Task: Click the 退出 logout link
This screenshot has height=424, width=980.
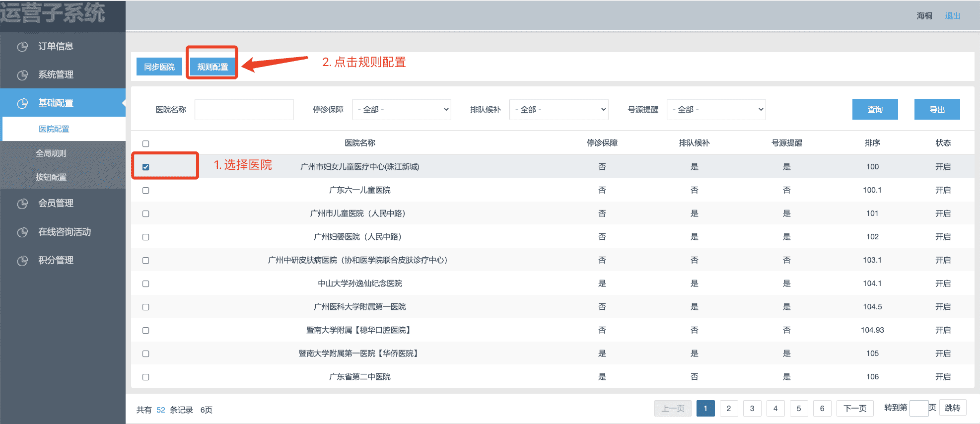Action: coord(952,16)
